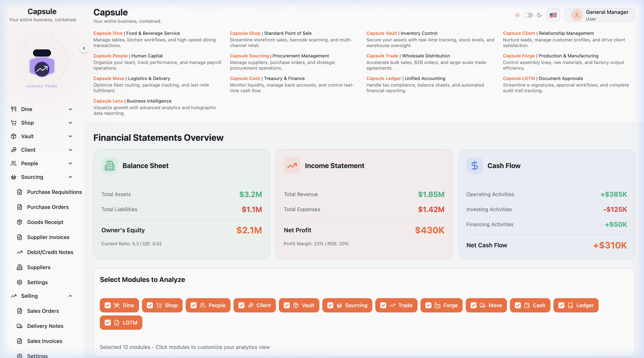644x358 pixels.
Task: Open the language flag dropdown
Action: [553, 15]
